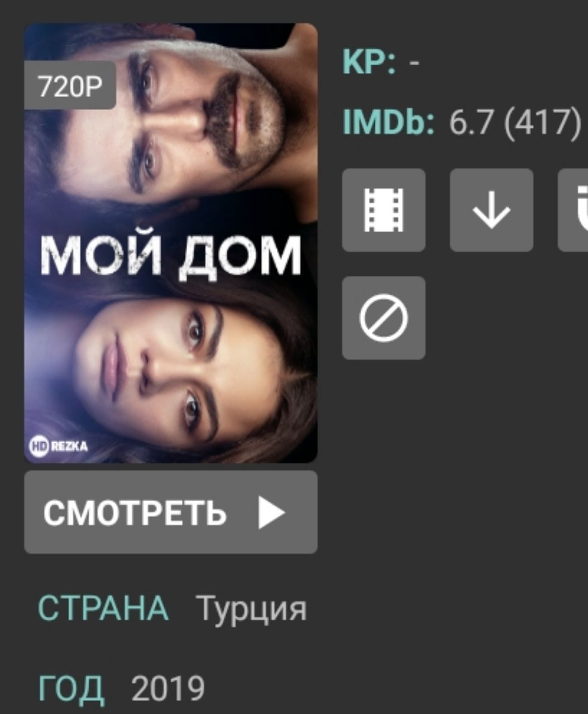
Task: Open the Мой дом poster image
Action: [x=171, y=243]
